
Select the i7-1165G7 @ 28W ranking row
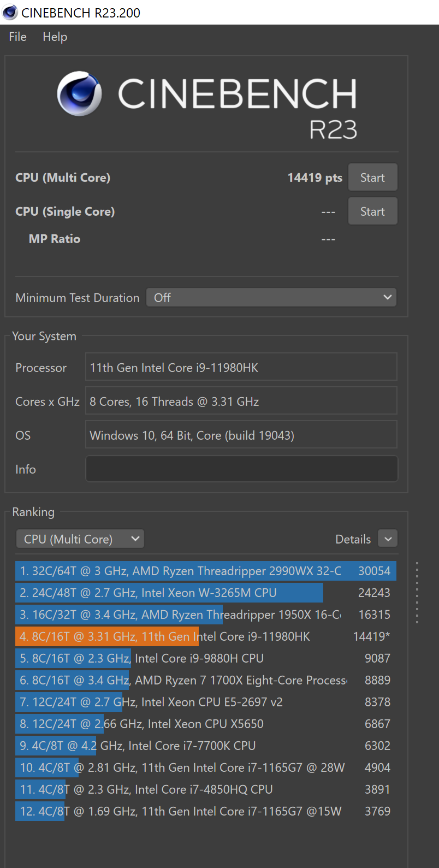[206, 767]
